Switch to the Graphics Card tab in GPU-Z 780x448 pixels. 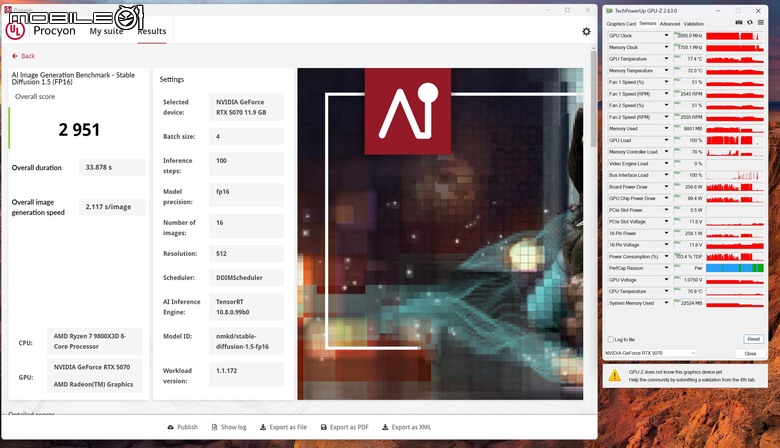click(x=621, y=24)
